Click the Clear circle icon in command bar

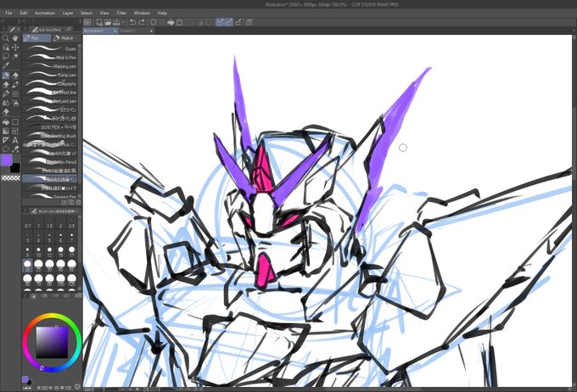[154, 22]
